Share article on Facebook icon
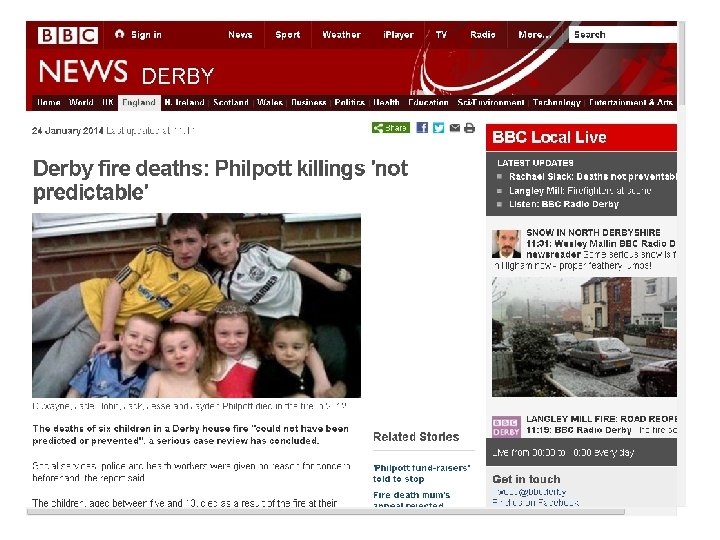The image size is (720, 540). point(422,128)
